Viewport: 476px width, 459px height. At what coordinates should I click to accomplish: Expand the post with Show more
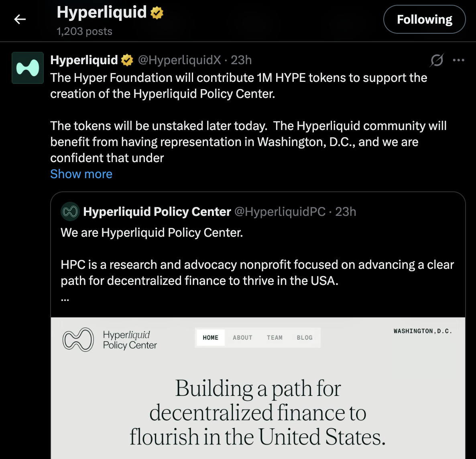[x=81, y=174]
